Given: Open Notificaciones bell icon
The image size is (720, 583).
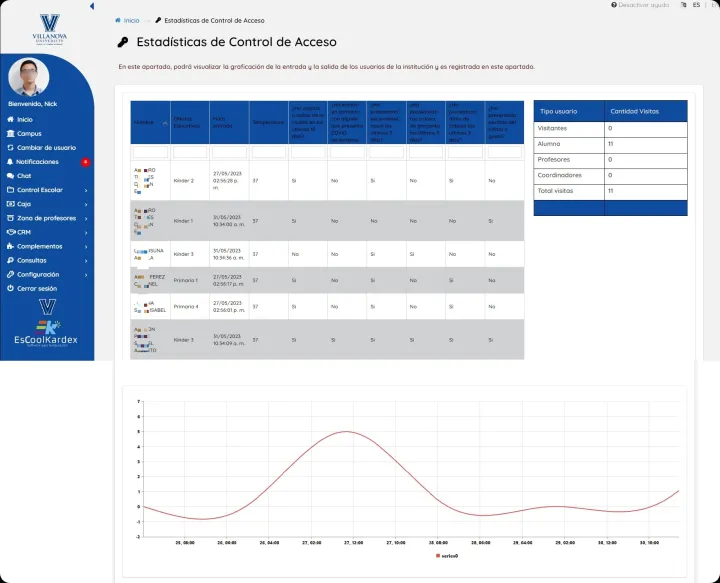Looking at the screenshot, I should tap(10, 161).
